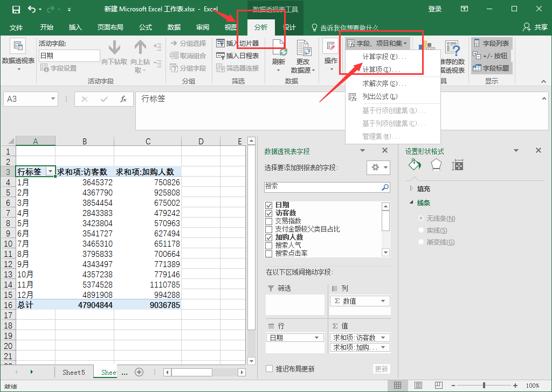Toggle the 字段列表 (Field List) button
This screenshot has height=392, width=552.
click(x=491, y=43)
